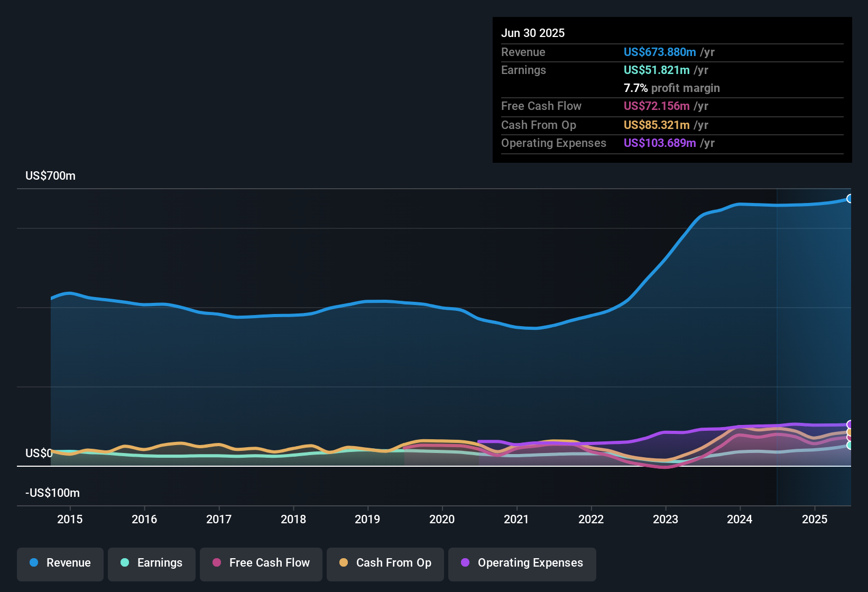Click the 7.7% profit margin text
Screen dimensions: 868x592
pos(672,88)
